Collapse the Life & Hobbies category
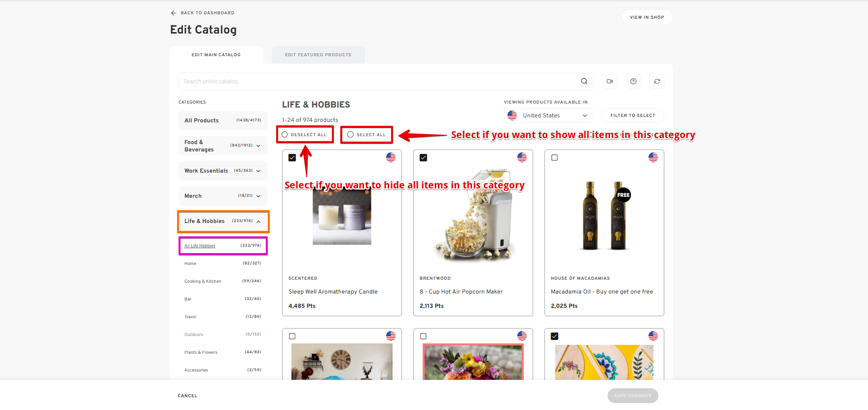Image resolution: width=868 pixels, height=410 pixels. (258, 222)
